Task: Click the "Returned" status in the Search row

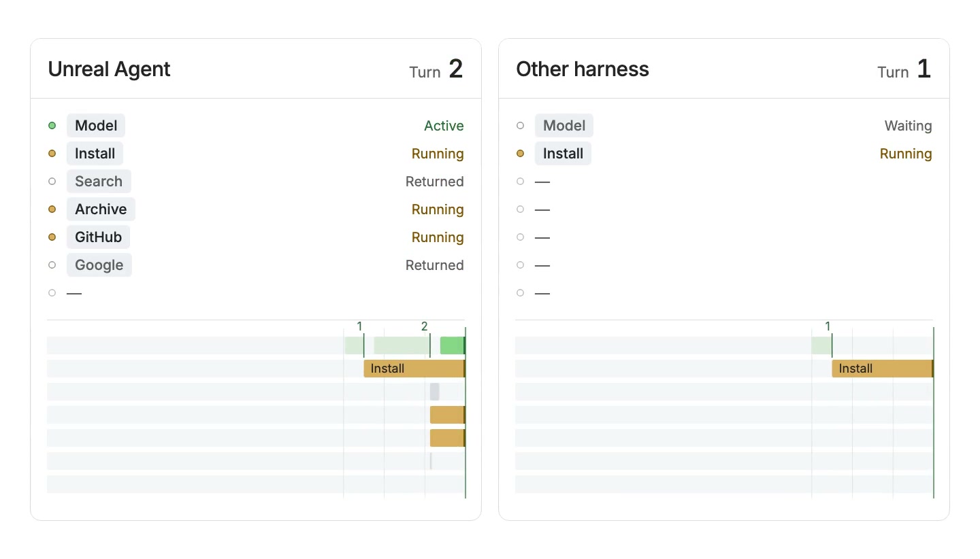Action: coord(435,182)
